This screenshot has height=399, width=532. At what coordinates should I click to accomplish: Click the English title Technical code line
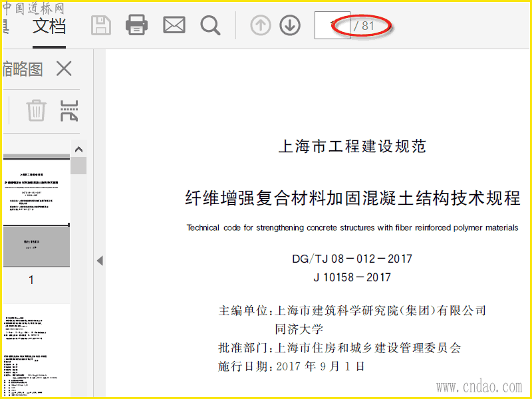(x=352, y=227)
